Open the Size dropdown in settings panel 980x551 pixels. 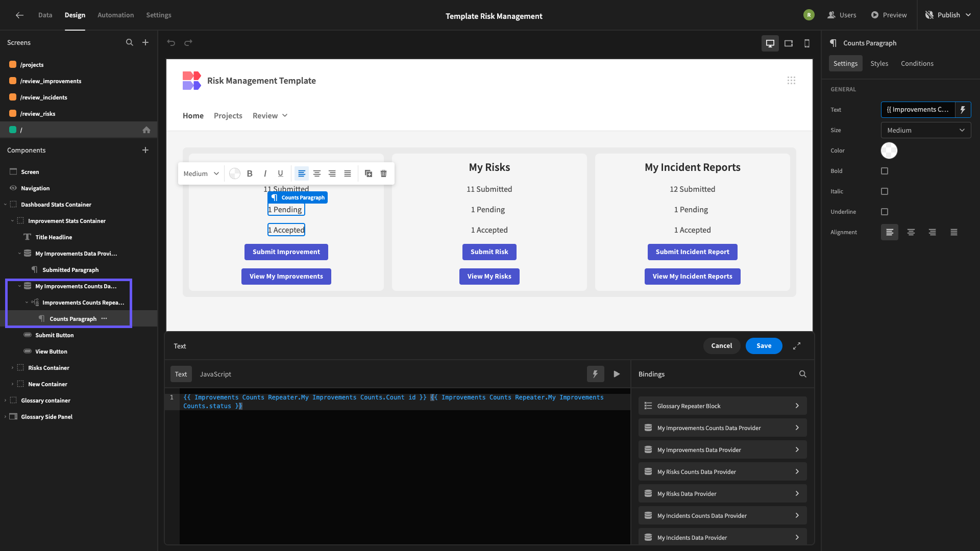(925, 130)
